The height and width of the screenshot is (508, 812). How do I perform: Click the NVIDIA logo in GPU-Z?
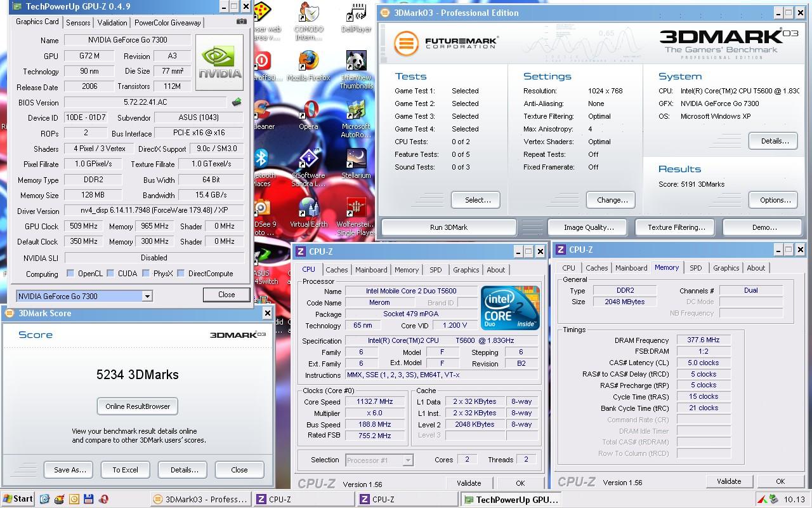pos(219,62)
